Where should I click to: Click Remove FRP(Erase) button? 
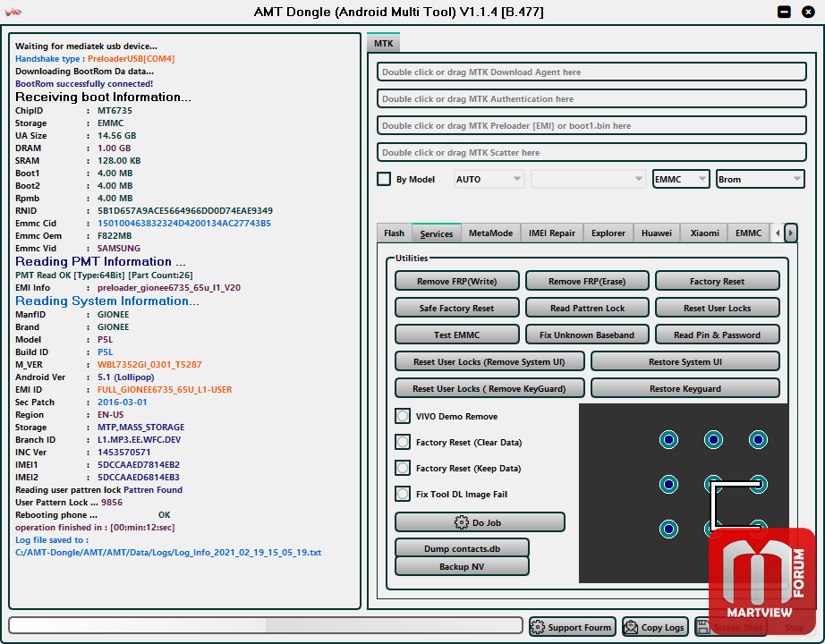587,281
